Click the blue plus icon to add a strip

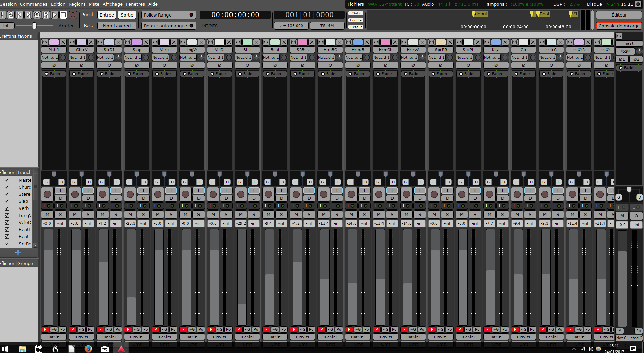point(18,253)
